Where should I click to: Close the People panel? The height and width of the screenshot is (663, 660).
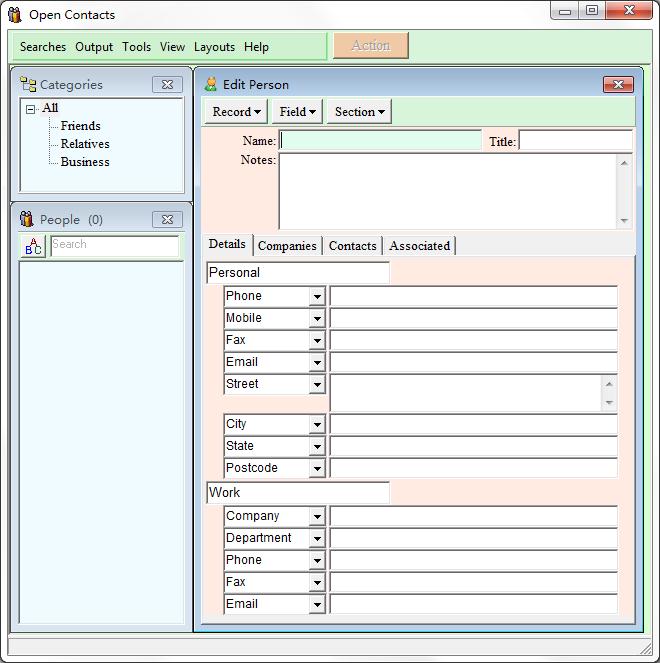tap(167, 219)
